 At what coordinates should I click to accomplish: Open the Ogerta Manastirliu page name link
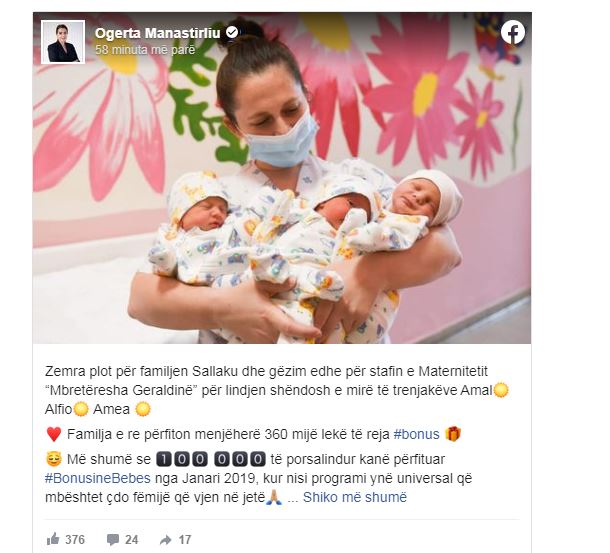pyautogui.click(x=158, y=33)
